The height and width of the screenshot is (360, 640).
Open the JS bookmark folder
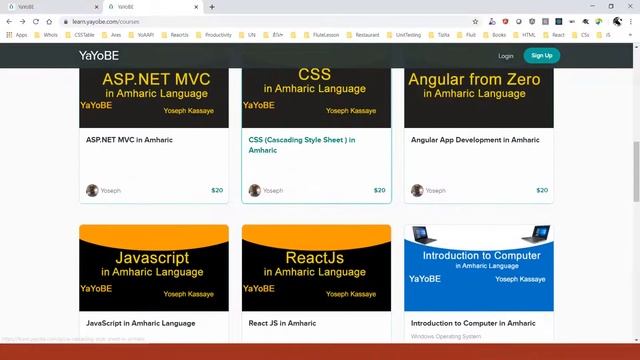pyautogui.click(x=604, y=35)
